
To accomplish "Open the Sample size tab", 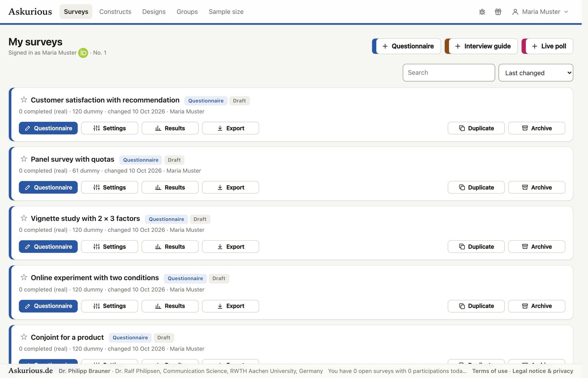I will pos(226,12).
